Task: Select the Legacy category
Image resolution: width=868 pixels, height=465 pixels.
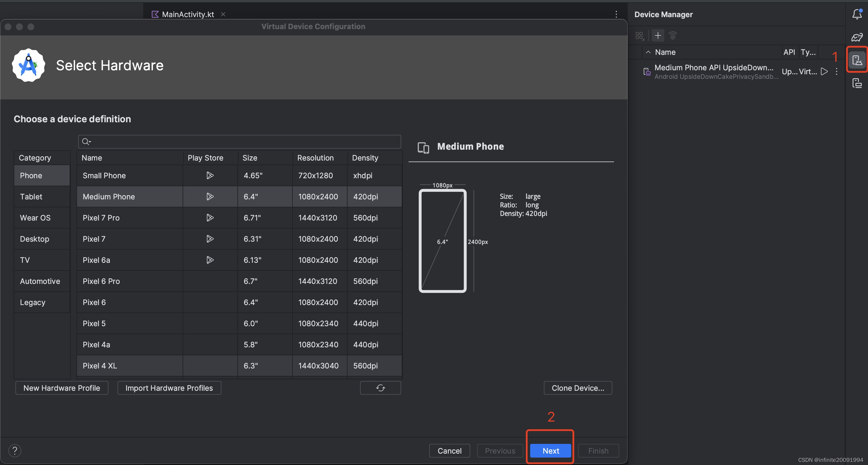Action: click(x=42, y=302)
